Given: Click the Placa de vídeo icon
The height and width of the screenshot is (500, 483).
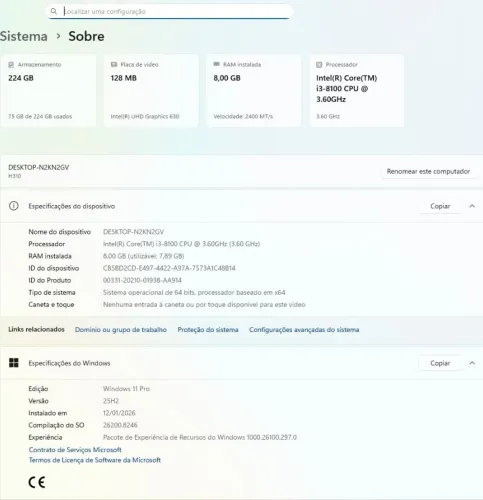Looking at the screenshot, I should pyautogui.click(x=114, y=64).
